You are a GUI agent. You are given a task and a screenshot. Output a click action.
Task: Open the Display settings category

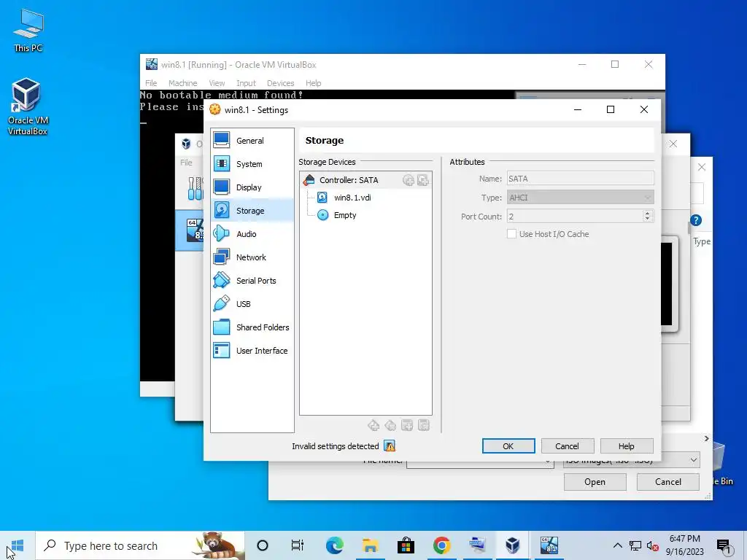252,187
